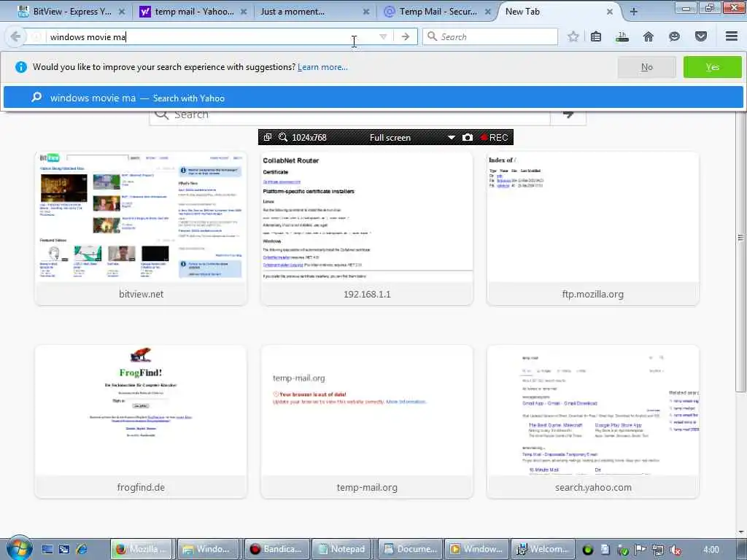747x560 pixels.
Task: Open the Pocket icon in toolbar
Action: click(x=701, y=36)
